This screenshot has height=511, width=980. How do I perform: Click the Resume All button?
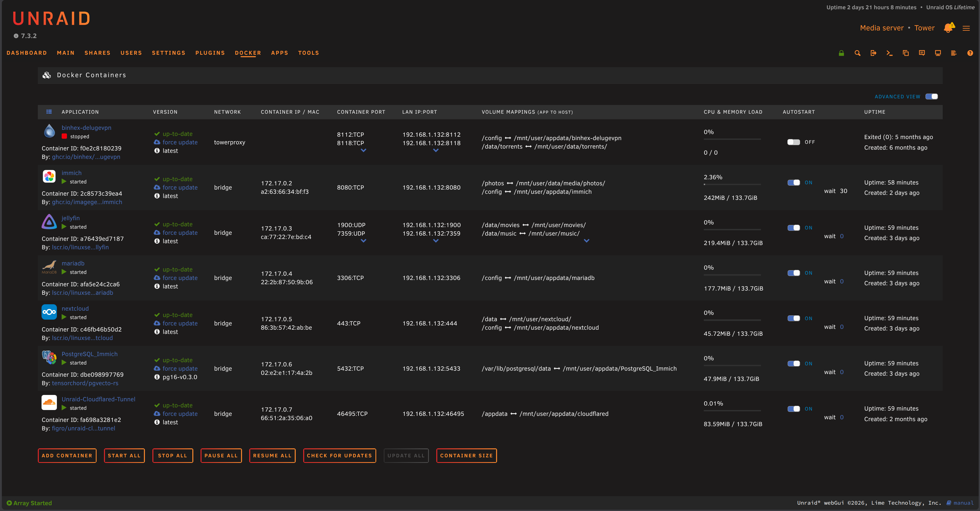[273, 456]
